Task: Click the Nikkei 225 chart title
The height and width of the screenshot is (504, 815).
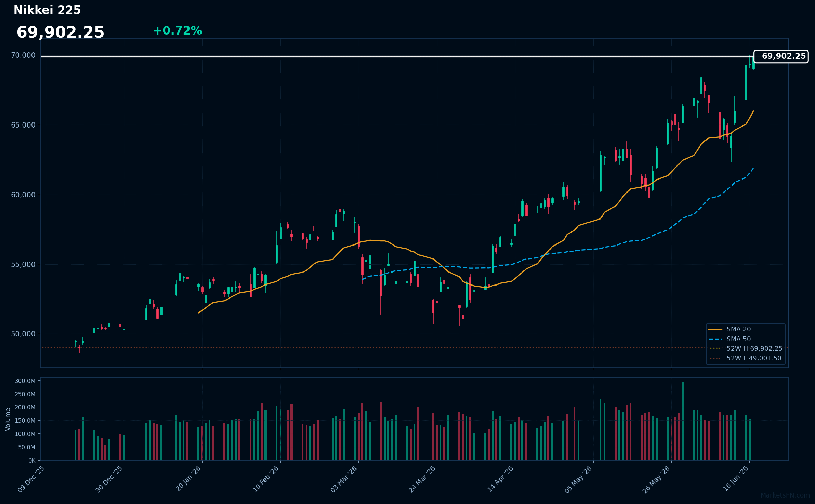Action: [47, 10]
